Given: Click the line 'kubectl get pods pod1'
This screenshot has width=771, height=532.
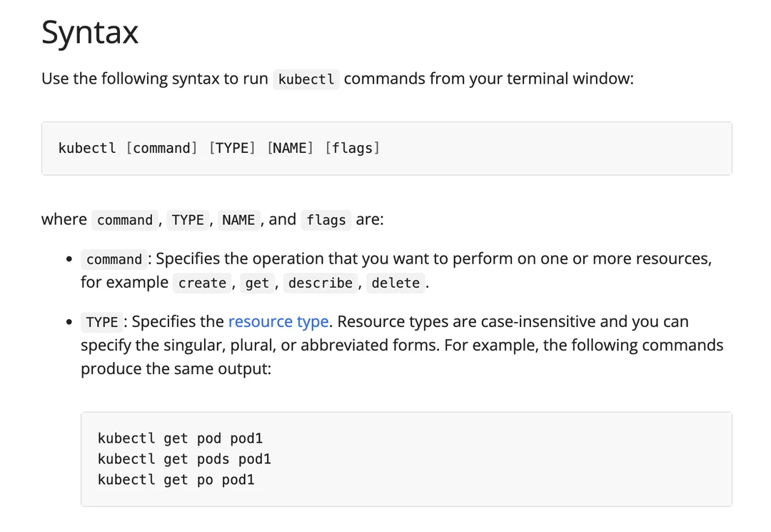Looking at the screenshot, I should coord(184,459).
